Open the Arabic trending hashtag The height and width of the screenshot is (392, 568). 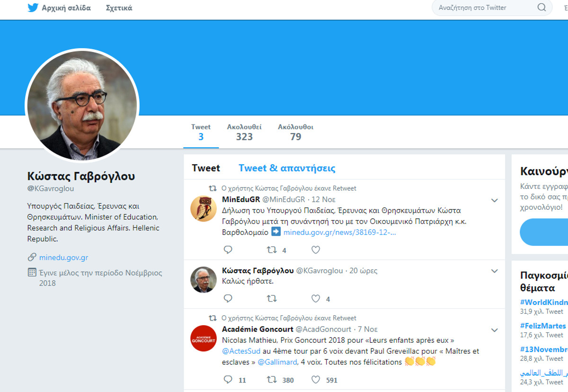544,373
